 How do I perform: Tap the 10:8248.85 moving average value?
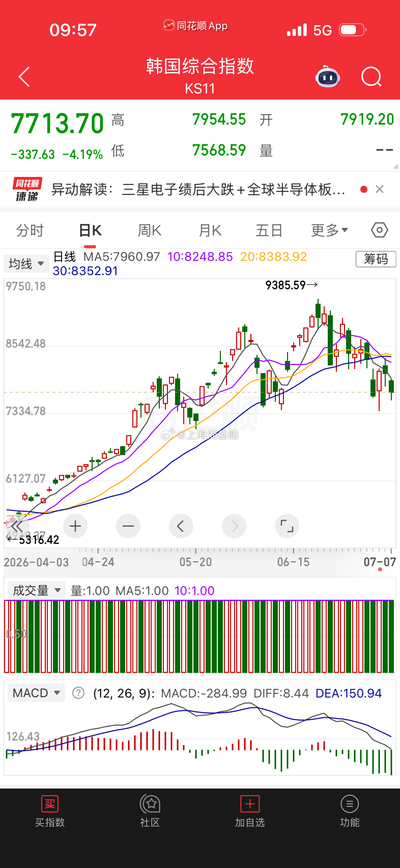coord(200,256)
